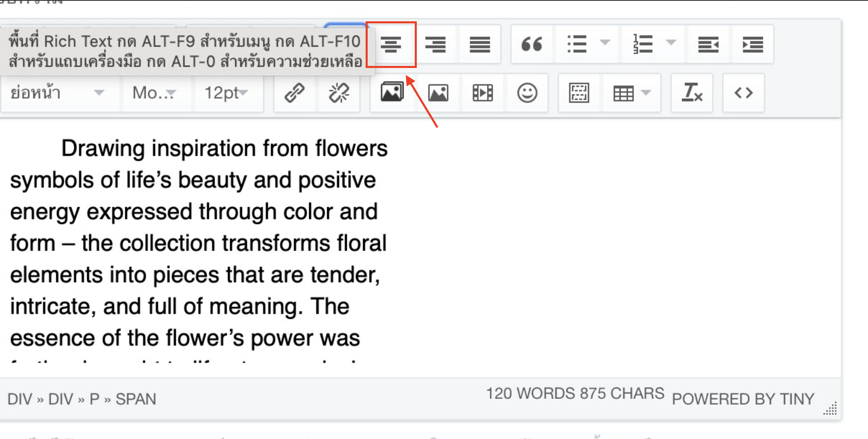The image size is (868, 439).
Task: Increase indent of paragraph
Action: 753,44
